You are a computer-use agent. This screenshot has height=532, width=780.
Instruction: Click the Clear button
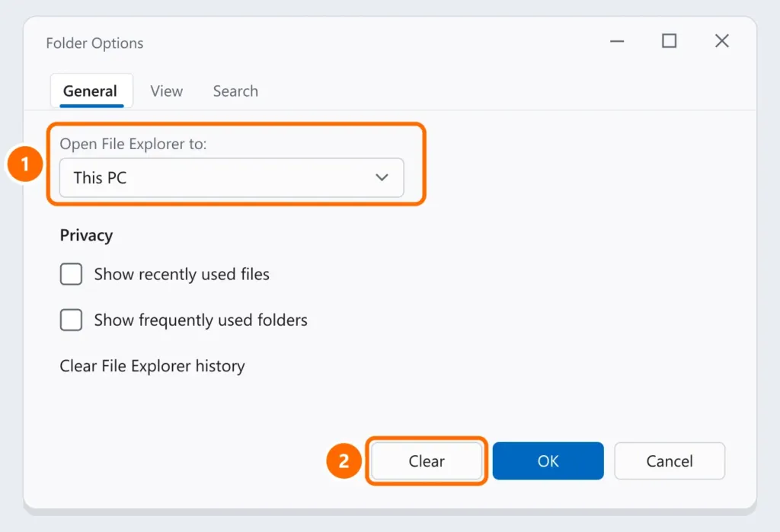tap(427, 461)
